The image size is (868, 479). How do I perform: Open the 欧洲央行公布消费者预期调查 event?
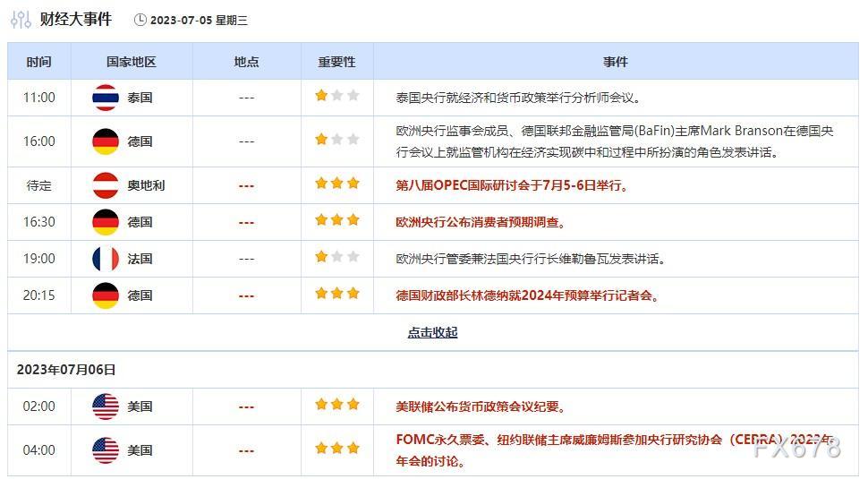click(481, 222)
